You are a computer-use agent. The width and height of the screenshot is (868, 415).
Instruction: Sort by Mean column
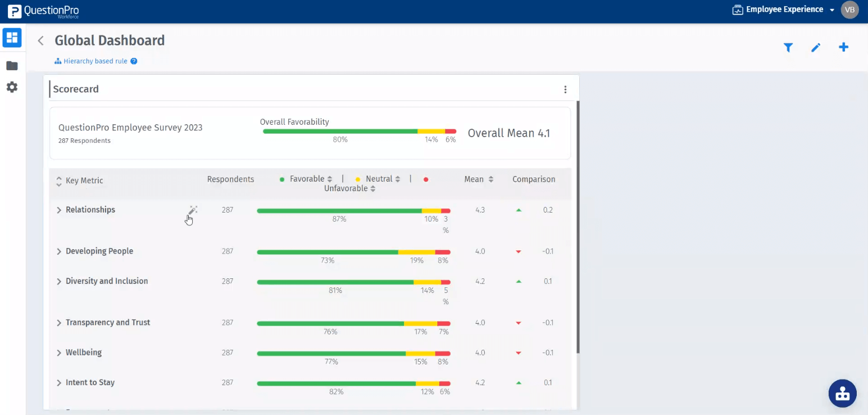click(490, 179)
